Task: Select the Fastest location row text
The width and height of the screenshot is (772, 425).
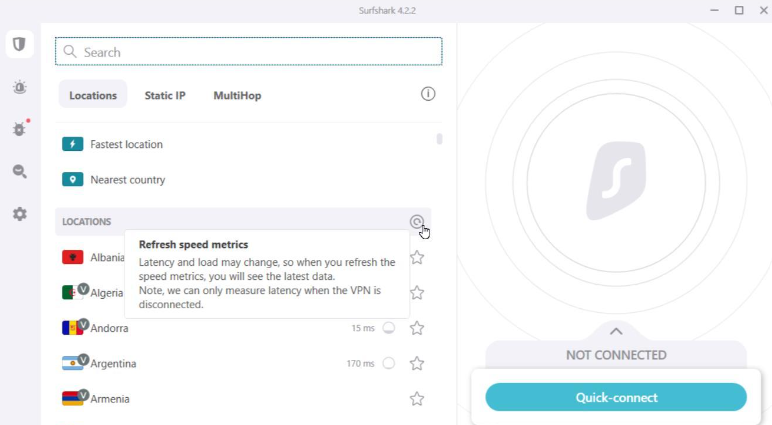Action: tap(127, 144)
